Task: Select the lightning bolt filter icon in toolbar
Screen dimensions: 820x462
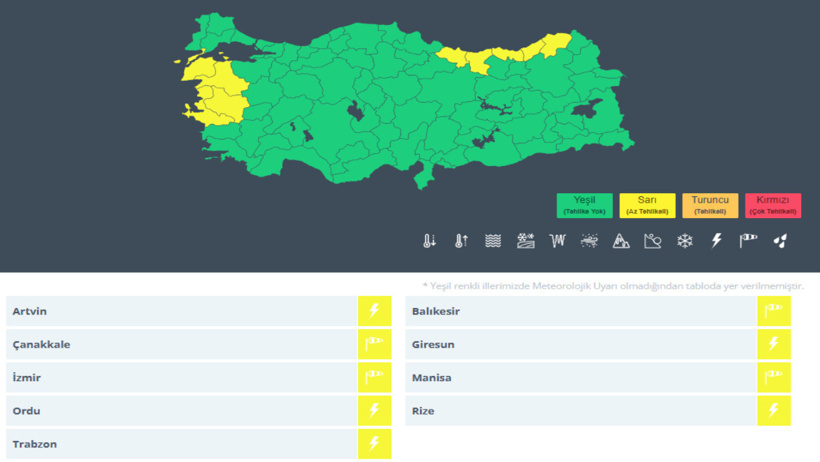Action: [716, 241]
